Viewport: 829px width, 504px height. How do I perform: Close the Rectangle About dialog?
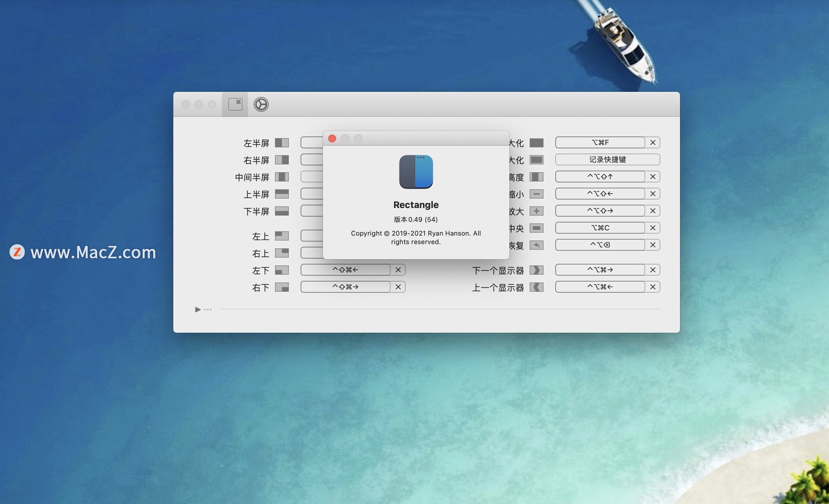[x=332, y=139]
